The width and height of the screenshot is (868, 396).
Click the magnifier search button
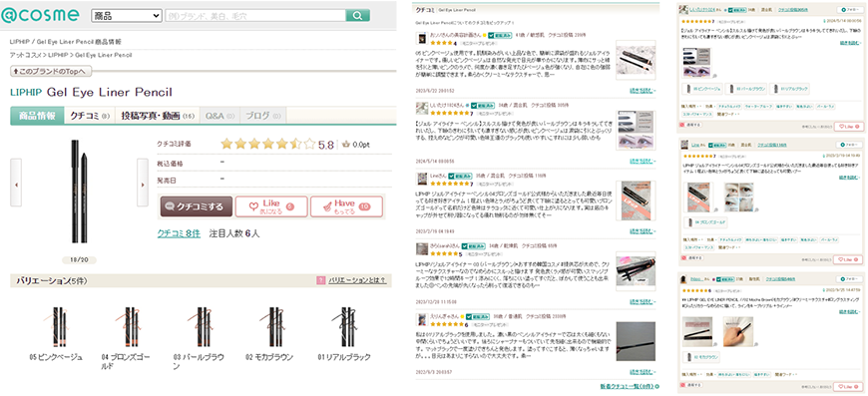[x=357, y=15]
